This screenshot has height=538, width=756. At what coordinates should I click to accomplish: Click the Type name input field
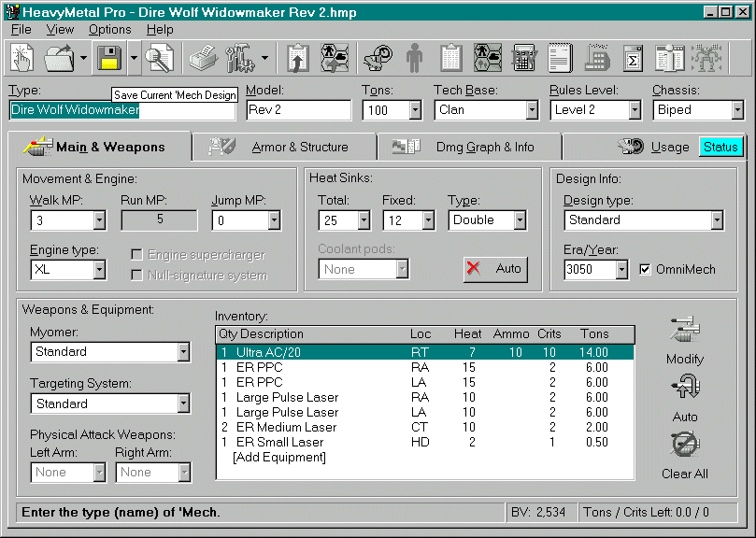[122, 110]
